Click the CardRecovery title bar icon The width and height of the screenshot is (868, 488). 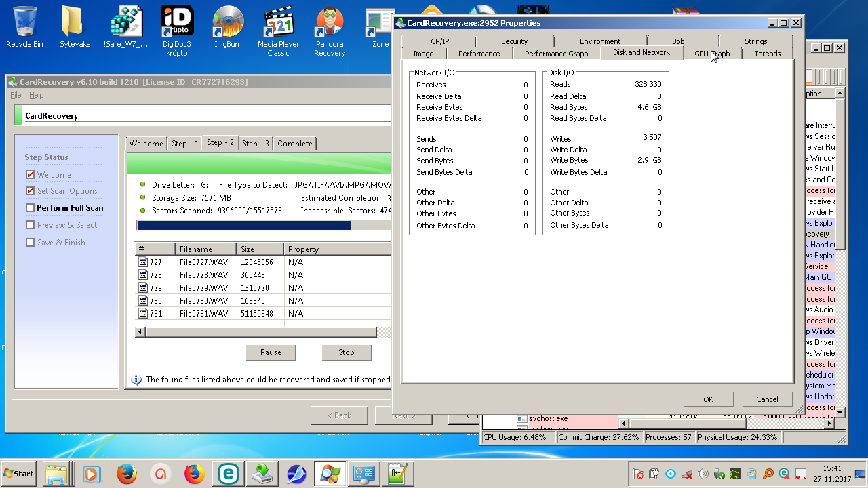(13, 82)
